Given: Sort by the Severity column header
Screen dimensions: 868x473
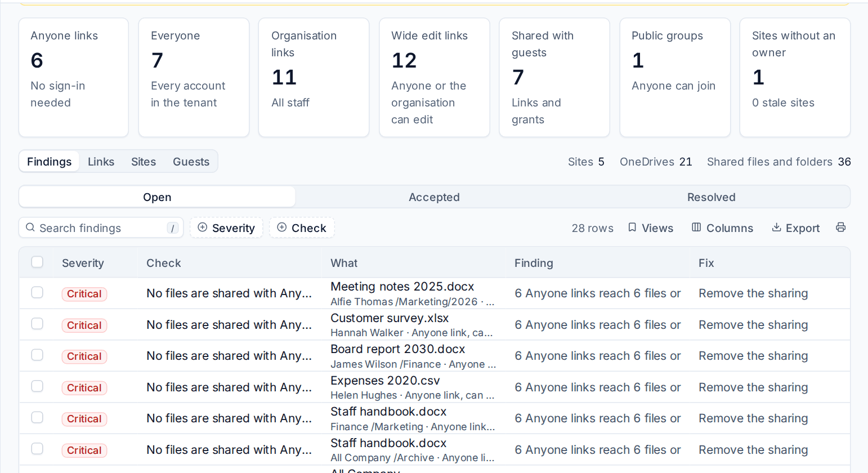Looking at the screenshot, I should pos(83,263).
